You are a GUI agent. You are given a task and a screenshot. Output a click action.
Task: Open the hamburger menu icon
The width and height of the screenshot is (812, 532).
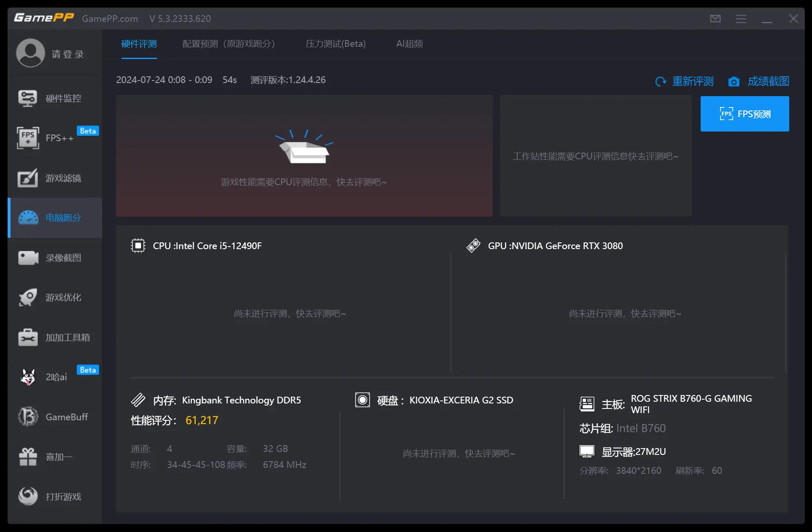(741, 19)
